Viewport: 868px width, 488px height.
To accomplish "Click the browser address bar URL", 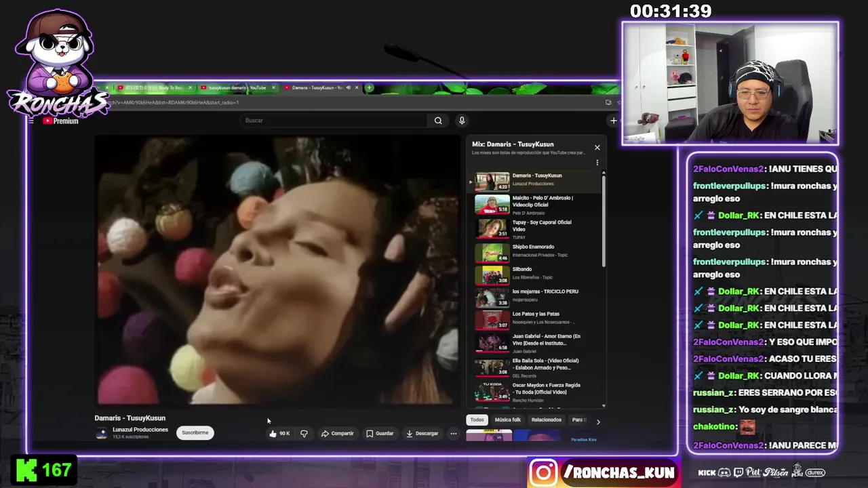I will tap(173, 102).
